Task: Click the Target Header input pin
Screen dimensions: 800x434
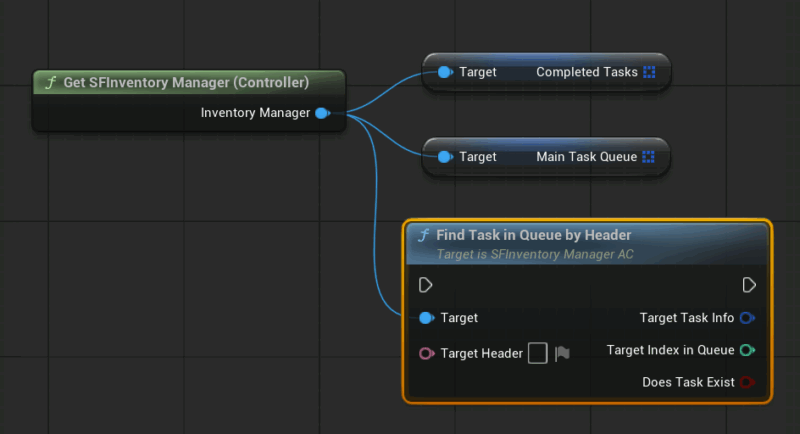Action: 427,353
